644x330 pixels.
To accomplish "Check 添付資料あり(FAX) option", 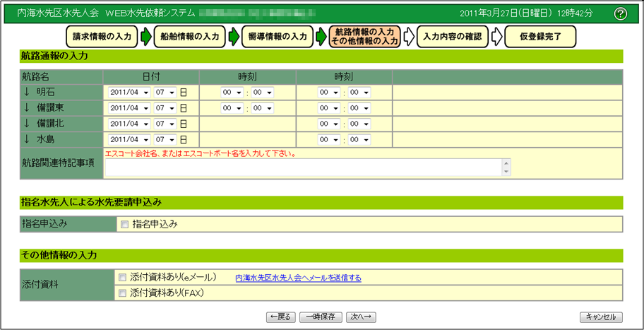I will click(123, 293).
